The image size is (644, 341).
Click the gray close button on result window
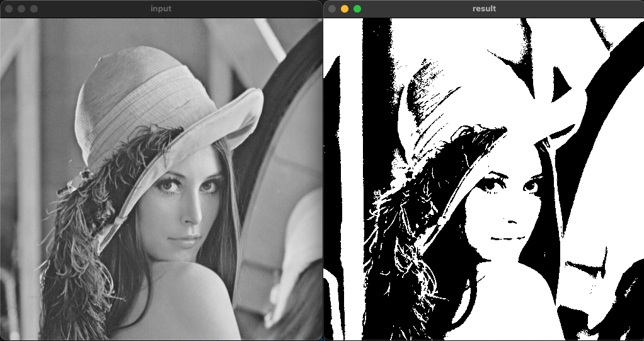click(332, 9)
